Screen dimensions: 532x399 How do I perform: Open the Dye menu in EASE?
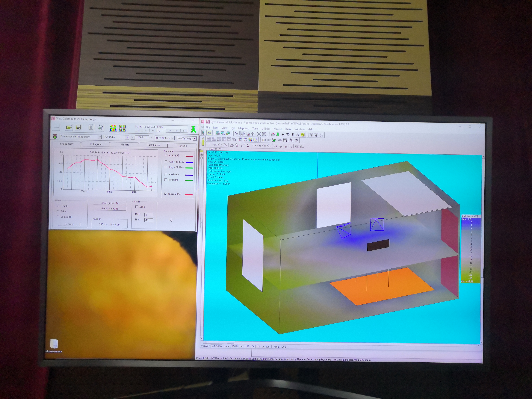[233, 128]
